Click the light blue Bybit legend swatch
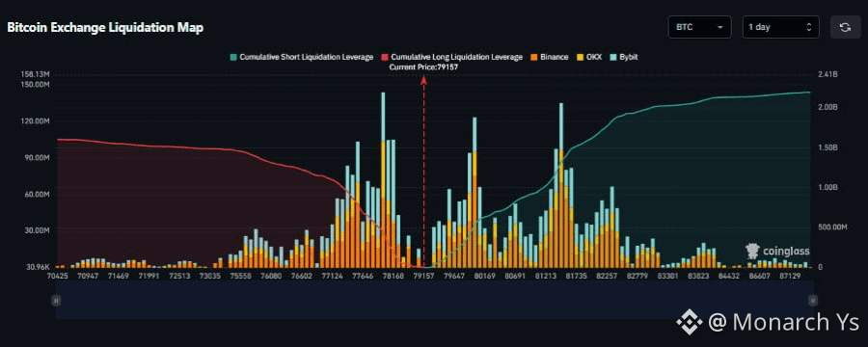Image resolution: width=868 pixels, height=347 pixels. pyautogui.click(x=612, y=57)
